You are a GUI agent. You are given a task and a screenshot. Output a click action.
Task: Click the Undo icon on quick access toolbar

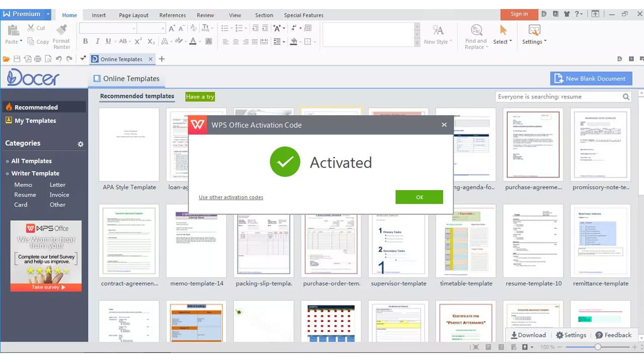[59, 58]
